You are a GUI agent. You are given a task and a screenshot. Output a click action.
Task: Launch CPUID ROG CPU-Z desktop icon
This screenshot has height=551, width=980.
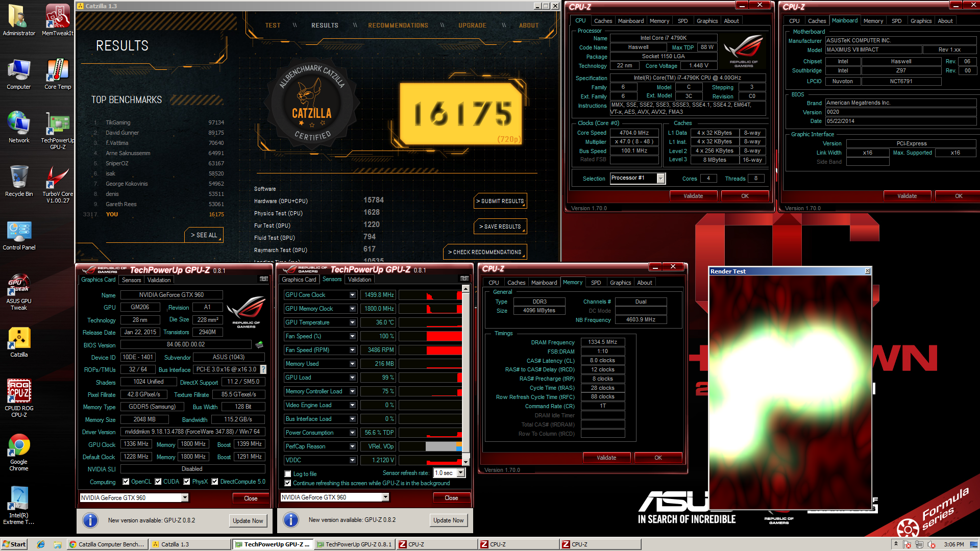point(19,398)
